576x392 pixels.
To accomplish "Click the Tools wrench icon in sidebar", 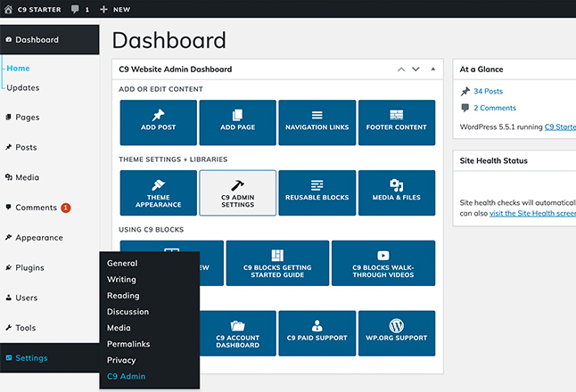I will pos(8,328).
